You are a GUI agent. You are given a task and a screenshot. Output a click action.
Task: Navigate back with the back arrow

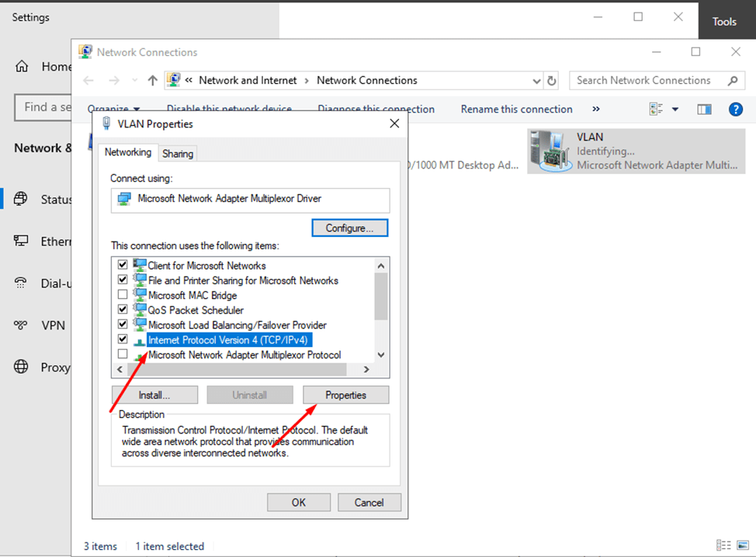88,80
